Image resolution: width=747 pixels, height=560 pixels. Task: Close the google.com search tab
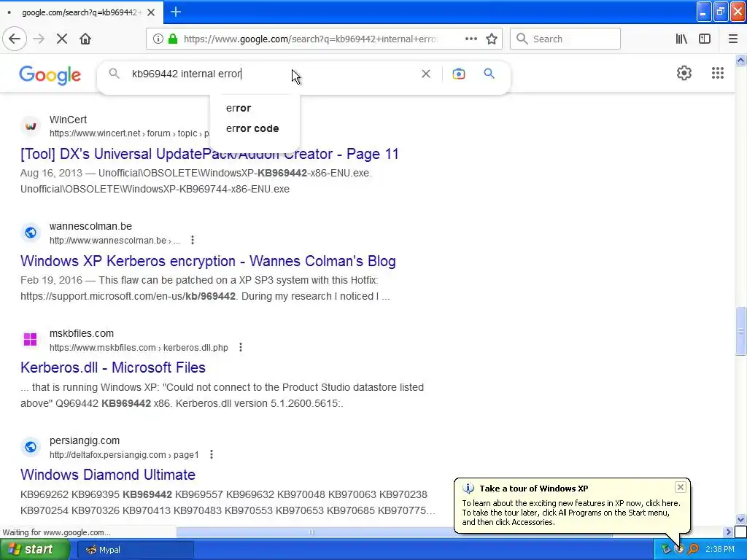pos(151,12)
